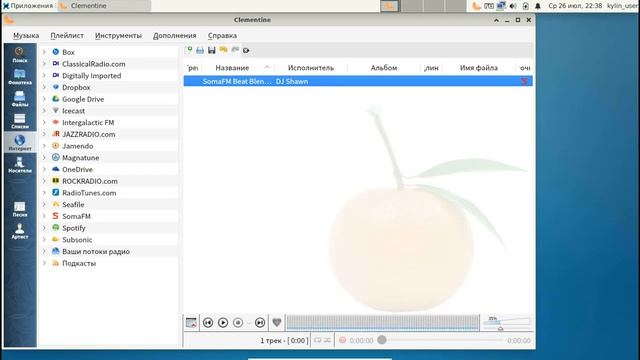Screen dimensions: 640x360
Task: Sort by the Исполнитель column header
Action: pyautogui.click(x=311, y=68)
